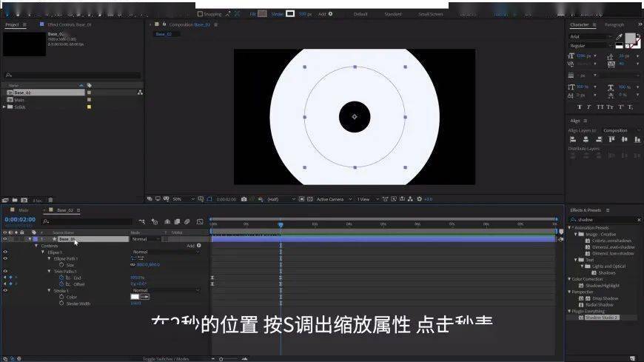The height and width of the screenshot is (362, 644).
Task: Click the eyedropper icon in the Character panel
Action: (618, 36)
